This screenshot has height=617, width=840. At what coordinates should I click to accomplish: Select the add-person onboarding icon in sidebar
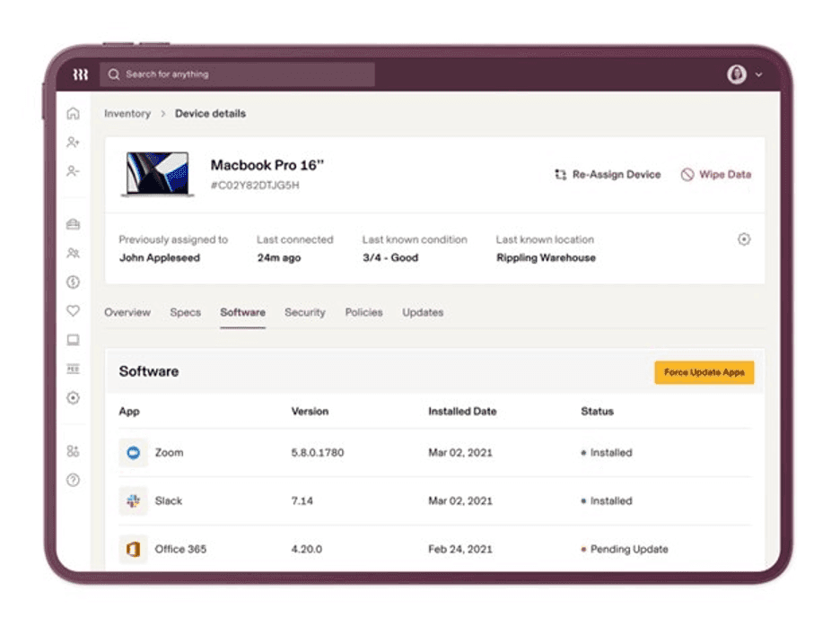(x=74, y=142)
